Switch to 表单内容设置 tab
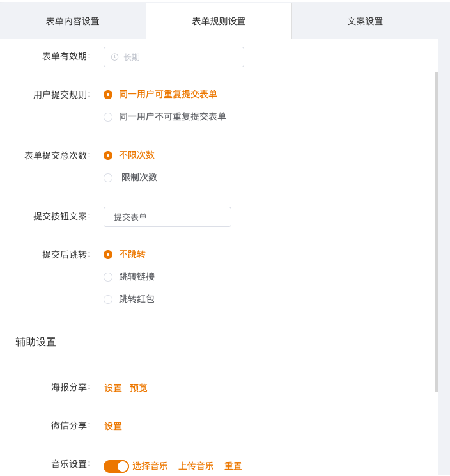The image size is (450, 476). [x=73, y=21]
